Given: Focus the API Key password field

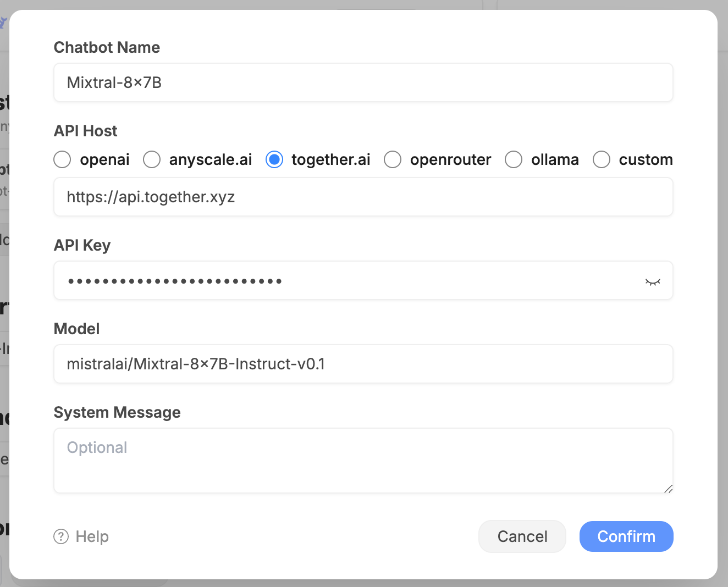Looking at the screenshot, I should pyautogui.click(x=363, y=280).
